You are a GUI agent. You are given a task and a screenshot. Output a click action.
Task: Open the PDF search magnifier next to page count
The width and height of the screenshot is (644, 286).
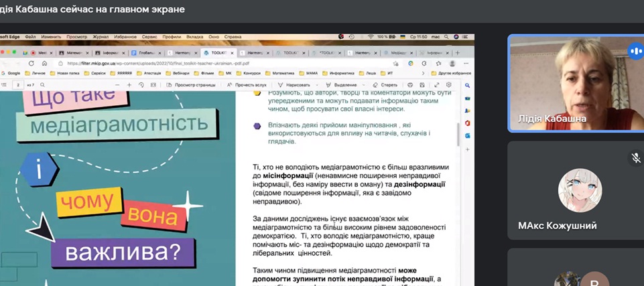(x=42, y=85)
